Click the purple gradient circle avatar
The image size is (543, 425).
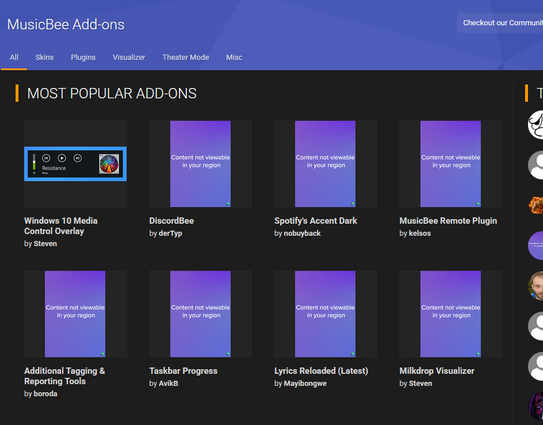click(536, 246)
